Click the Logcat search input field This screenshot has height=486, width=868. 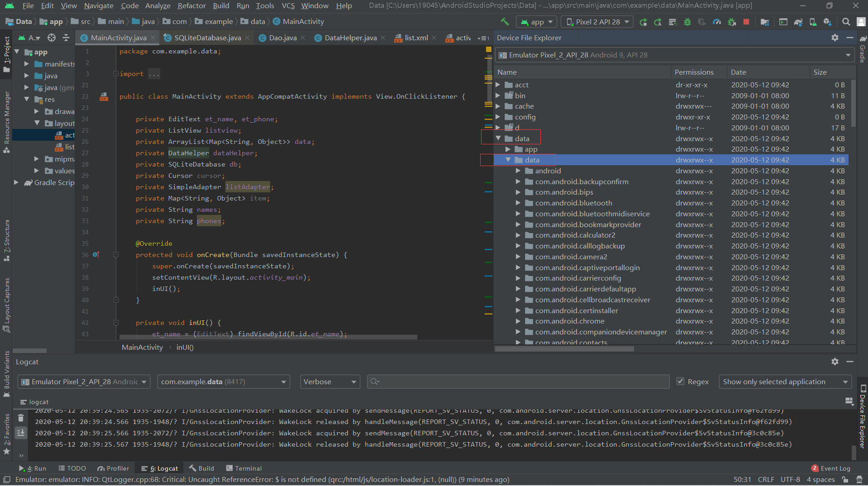point(518,381)
